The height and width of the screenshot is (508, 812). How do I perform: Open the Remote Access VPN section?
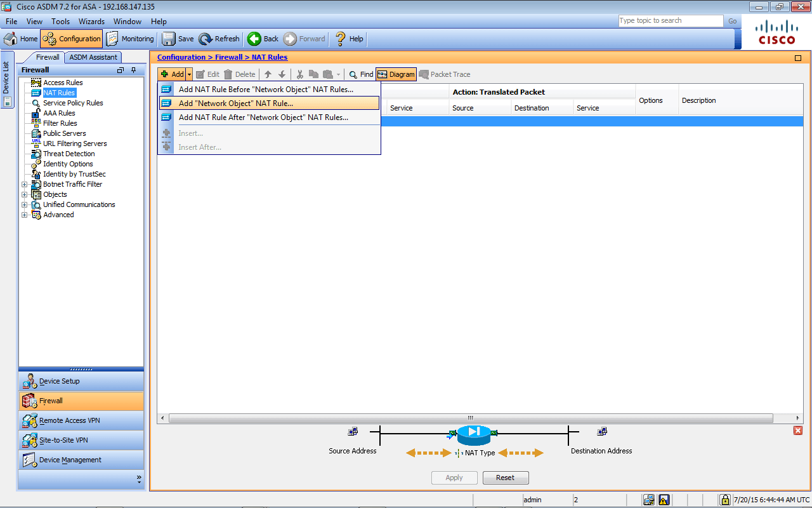[81, 420]
